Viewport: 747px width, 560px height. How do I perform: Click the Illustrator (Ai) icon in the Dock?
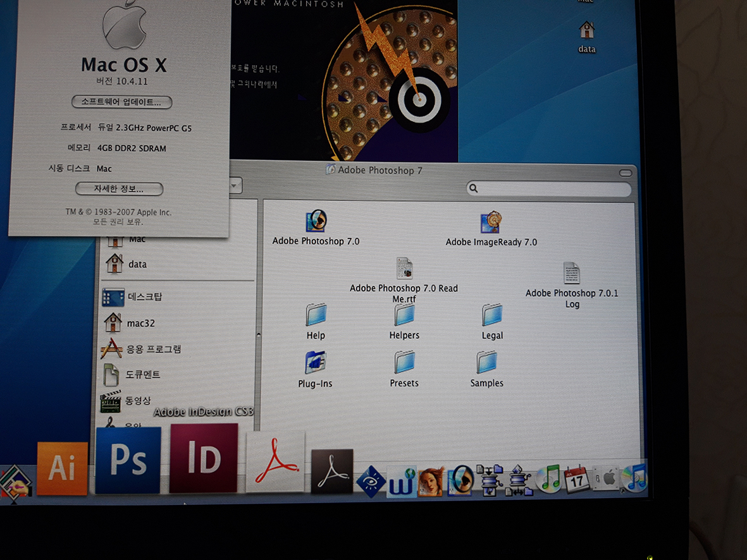click(62, 468)
